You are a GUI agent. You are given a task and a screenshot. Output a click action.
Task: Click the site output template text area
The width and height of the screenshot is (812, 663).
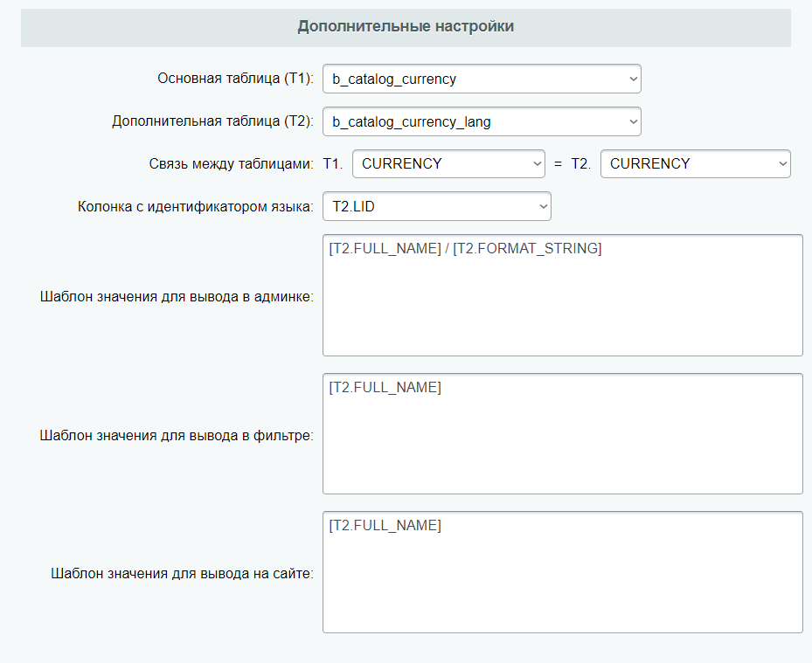point(562,581)
